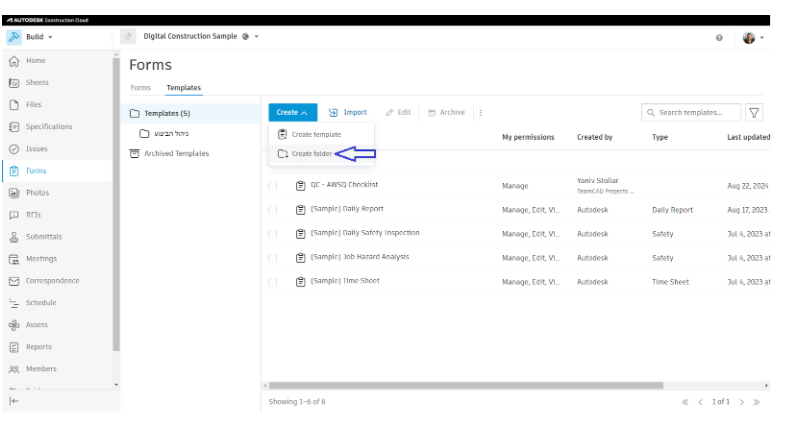
Task: Click the Aug 22, 2024 date cell
Action: click(747, 186)
